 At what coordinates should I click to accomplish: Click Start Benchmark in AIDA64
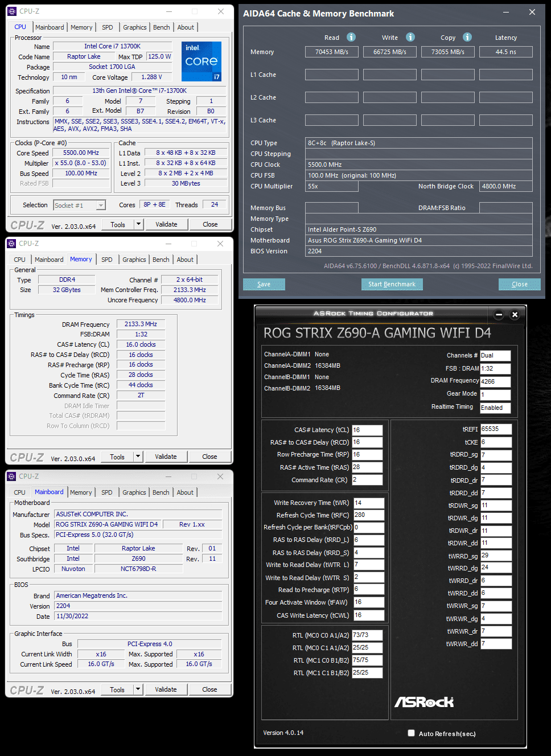click(392, 284)
